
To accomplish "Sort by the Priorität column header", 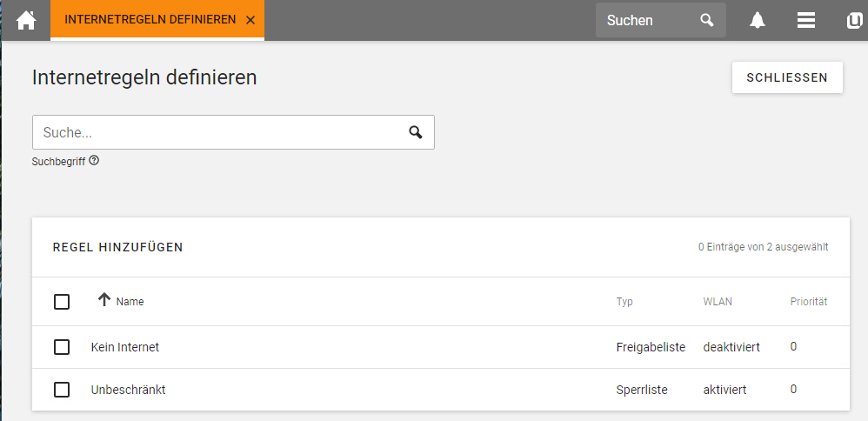I will pyautogui.click(x=809, y=302).
